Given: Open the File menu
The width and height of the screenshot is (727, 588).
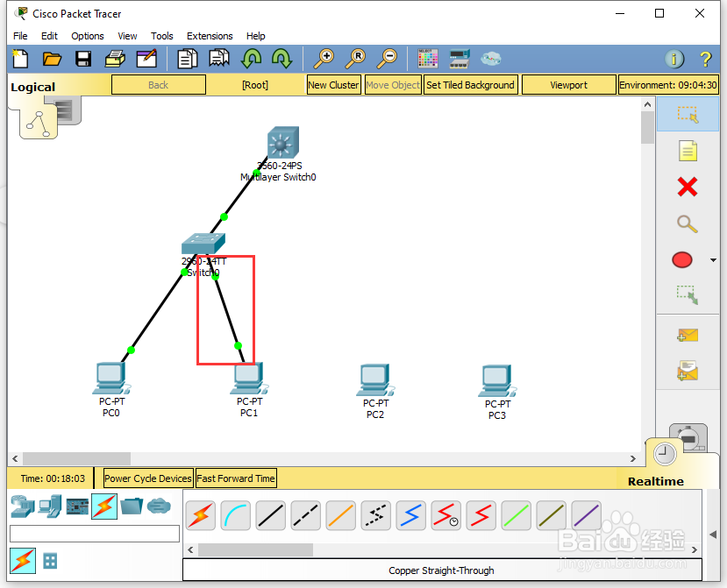Looking at the screenshot, I should pyautogui.click(x=20, y=36).
